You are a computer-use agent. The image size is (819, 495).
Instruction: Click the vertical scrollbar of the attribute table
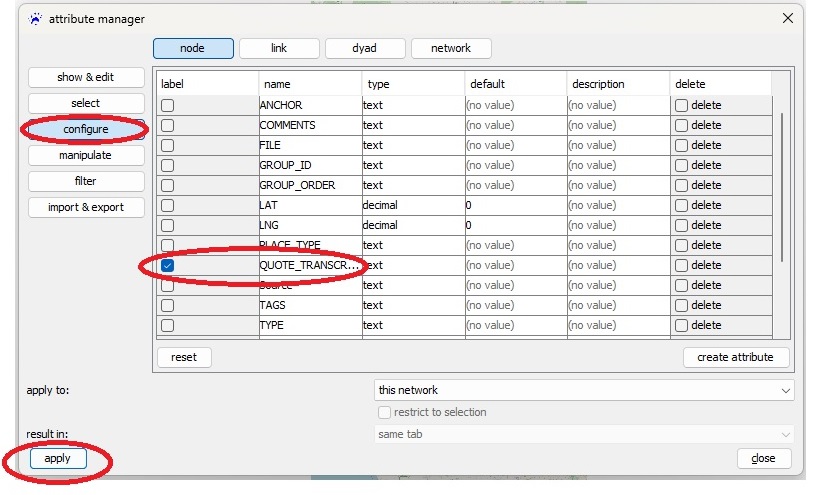coord(782,180)
